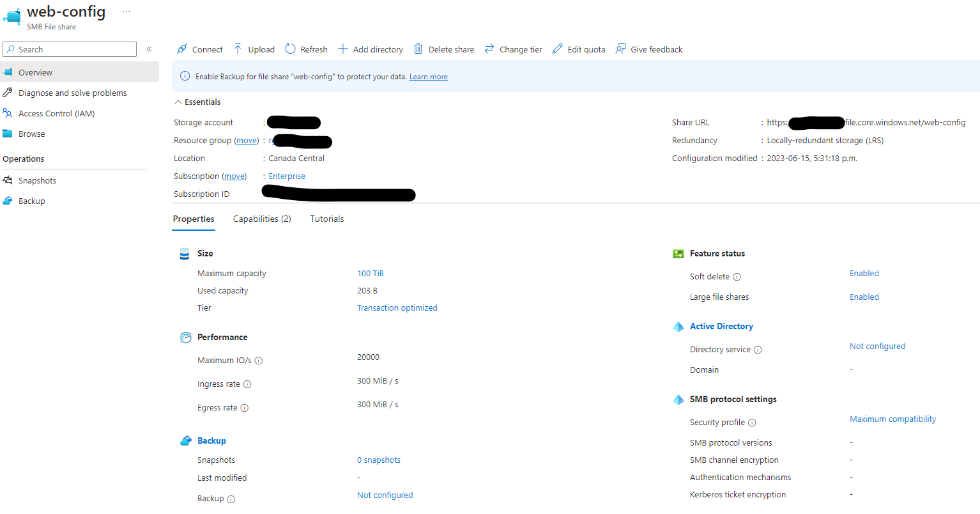Open the Tutorials tab
Screen dimensions: 980x514
[x=327, y=219]
